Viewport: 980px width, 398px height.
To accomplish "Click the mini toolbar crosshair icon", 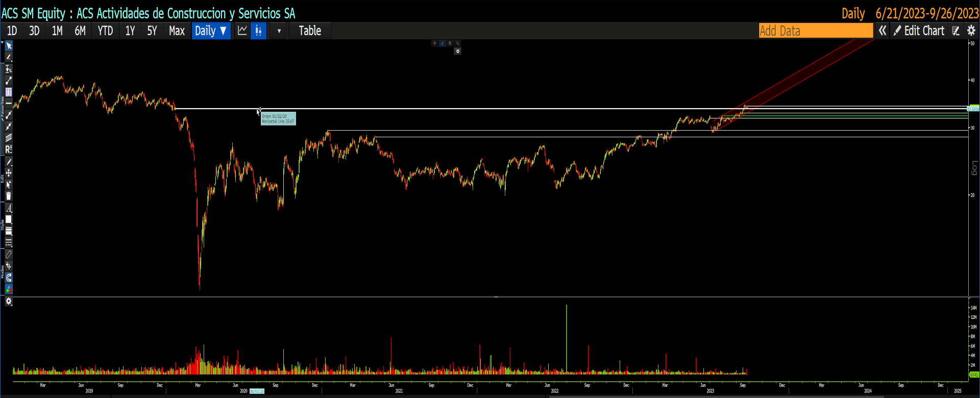I will pyautogui.click(x=434, y=43).
